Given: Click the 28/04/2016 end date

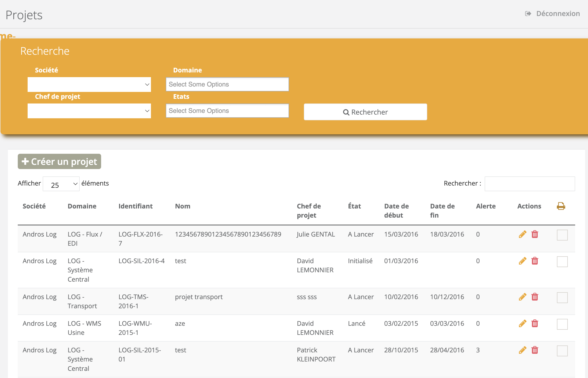Looking at the screenshot, I should (x=447, y=350).
